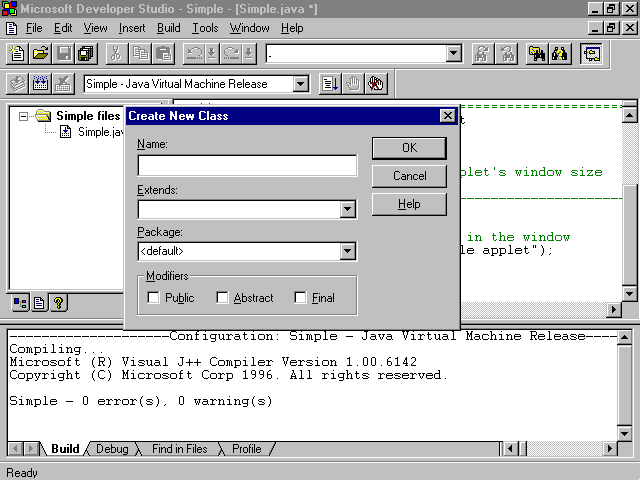This screenshot has width=640, height=480.
Task: Tick the Final modifier checkbox
Action: coord(300,297)
